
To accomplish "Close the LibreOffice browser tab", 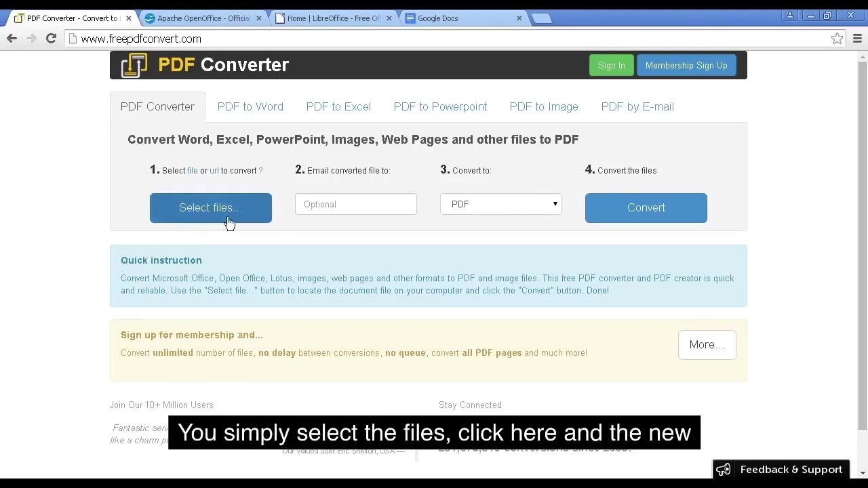I will coord(389,18).
